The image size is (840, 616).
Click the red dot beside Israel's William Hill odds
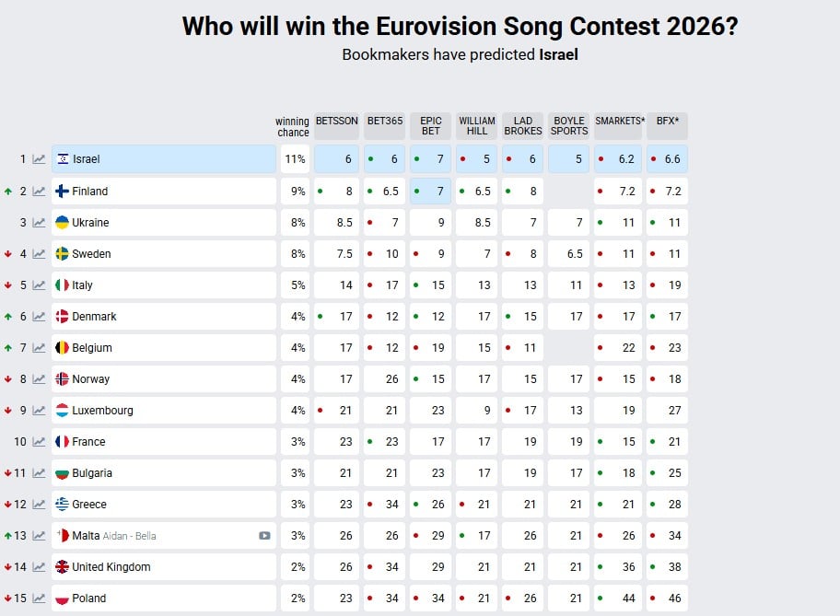(x=463, y=158)
